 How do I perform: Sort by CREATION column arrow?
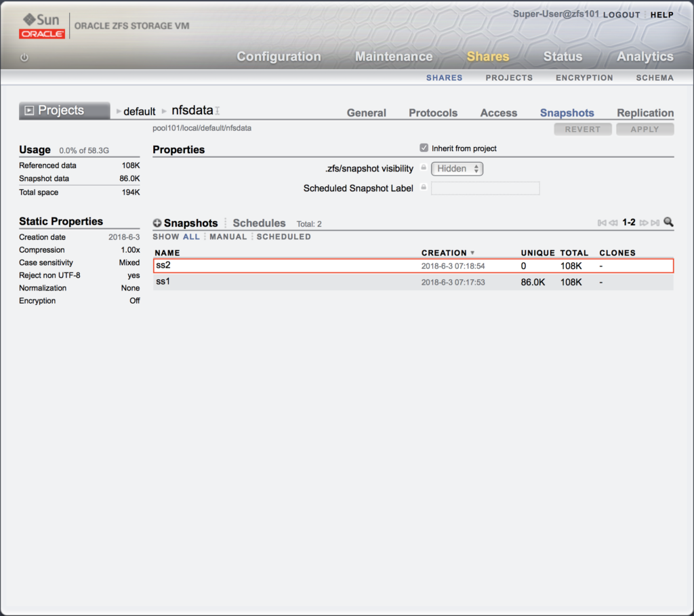pyautogui.click(x=472, y=253)
